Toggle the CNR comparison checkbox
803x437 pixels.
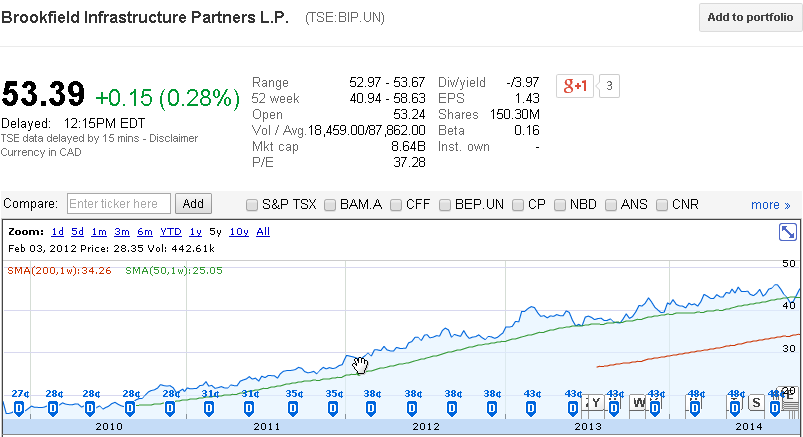[x=663, y=205]
